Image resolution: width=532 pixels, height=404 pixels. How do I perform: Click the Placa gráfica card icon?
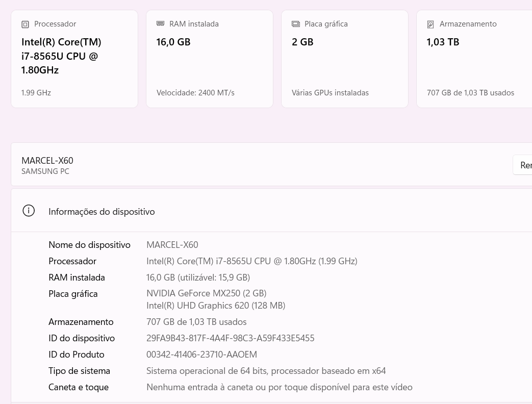pyautogui.click(x=296, y=24)
